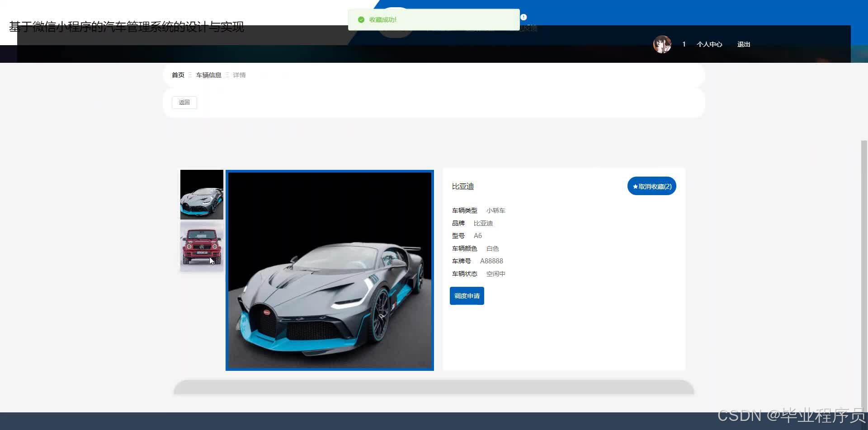The width and height of the screenshot is (868, 430).
Task: Click the 型号 label
Action: (458, 236)
